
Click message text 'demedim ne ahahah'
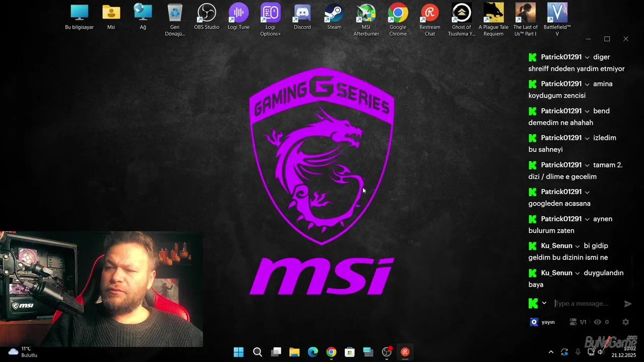point(560,123)
